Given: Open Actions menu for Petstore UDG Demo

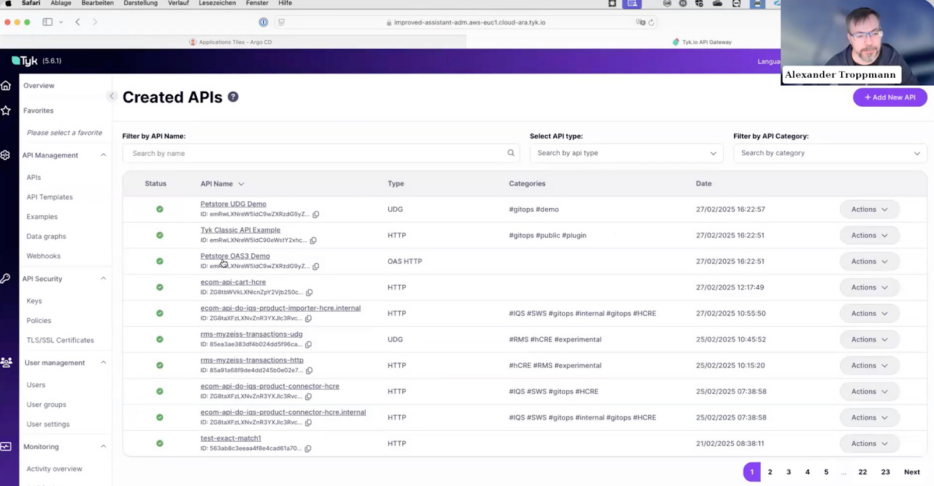Looking at the screenshot, I should 869,209.
